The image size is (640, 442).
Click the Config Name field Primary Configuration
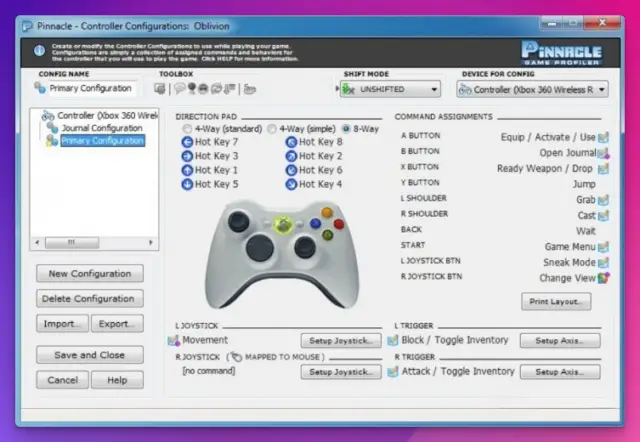[90, 88]
